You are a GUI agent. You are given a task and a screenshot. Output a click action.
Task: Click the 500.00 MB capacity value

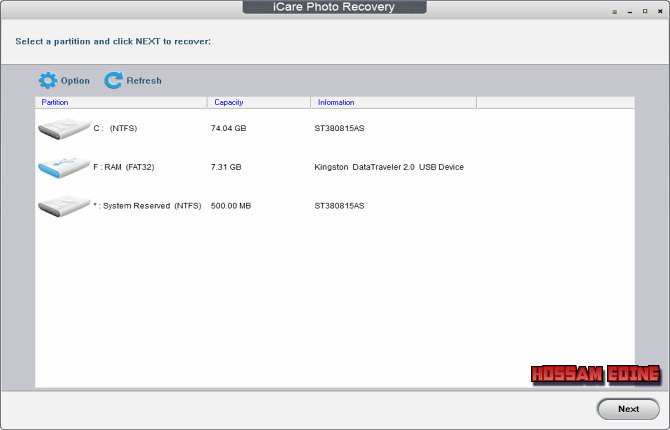(x=231, y=206)
